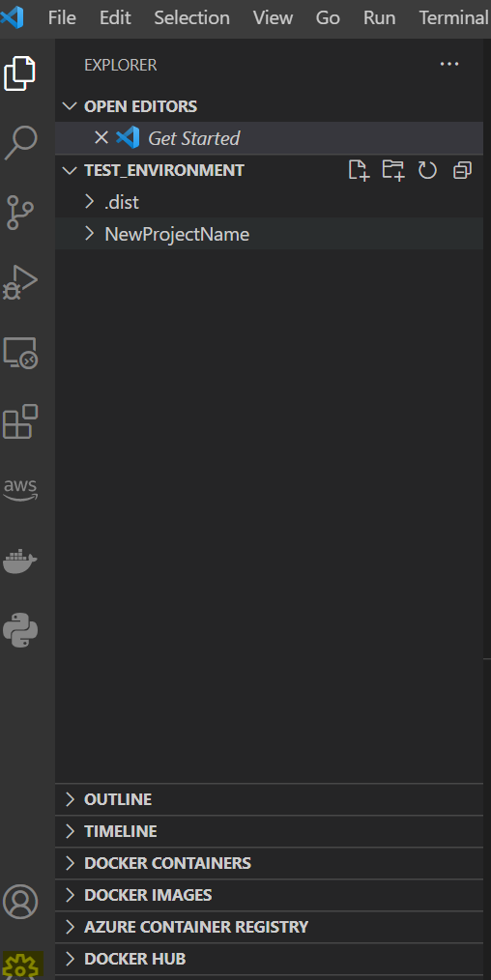
Task: Refresh the TEST_ENVIRONMENT explorer
Action: click(x=427, y=170)
